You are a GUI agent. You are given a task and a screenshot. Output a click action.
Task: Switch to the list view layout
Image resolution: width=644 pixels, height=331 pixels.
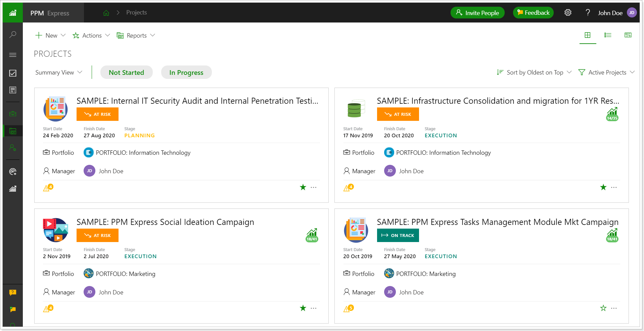click(608, 35)
